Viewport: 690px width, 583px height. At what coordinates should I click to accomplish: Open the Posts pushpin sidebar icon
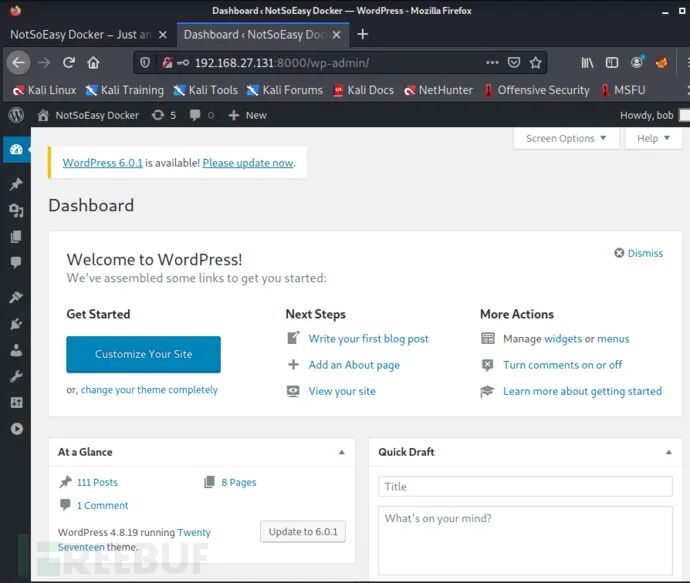tap(16, 184)
